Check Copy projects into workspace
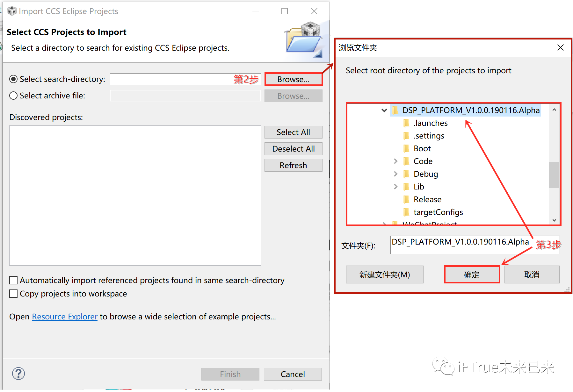Image resolution: width=573 pixels, height=392 pixels. pos(13,294)
